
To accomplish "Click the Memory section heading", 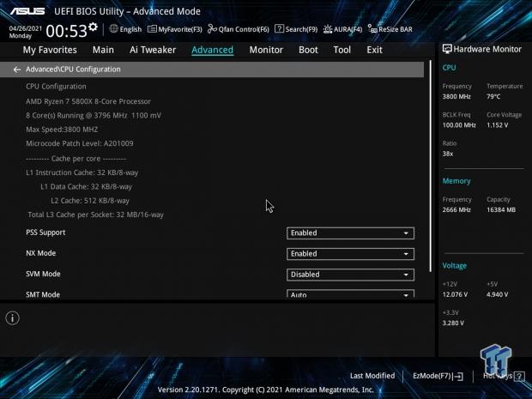I will coord(456,181).
